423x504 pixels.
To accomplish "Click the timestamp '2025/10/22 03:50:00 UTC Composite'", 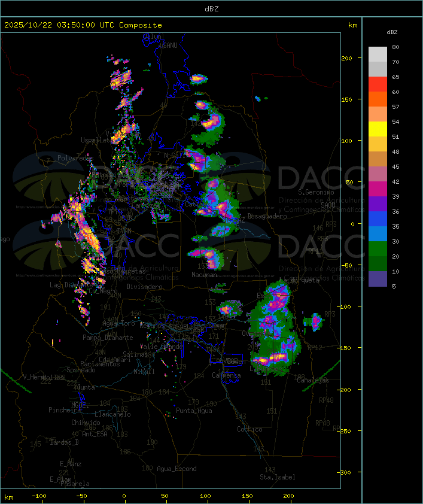I will 83,25.
